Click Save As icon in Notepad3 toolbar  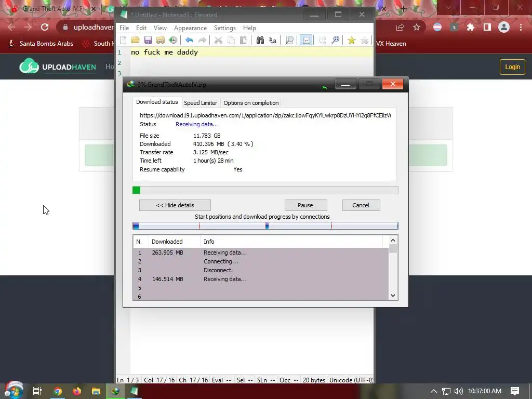(161, 41)
